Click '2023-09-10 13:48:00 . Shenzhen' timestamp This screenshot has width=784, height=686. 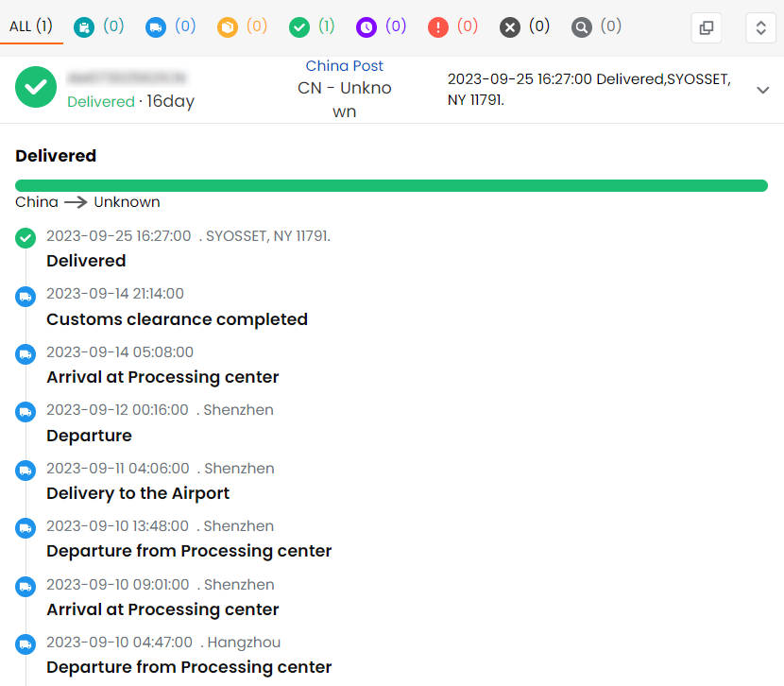[x=160, y=526]
